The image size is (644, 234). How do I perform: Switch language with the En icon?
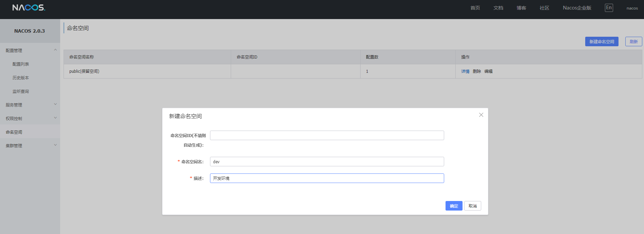[609, 7]
